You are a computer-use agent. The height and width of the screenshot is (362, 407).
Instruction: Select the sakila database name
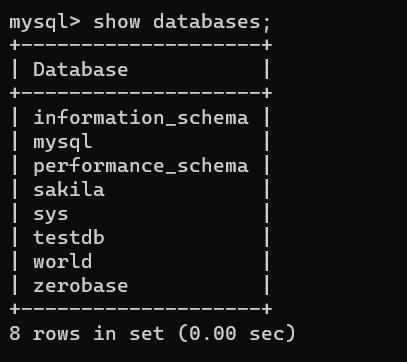(69, 190)
